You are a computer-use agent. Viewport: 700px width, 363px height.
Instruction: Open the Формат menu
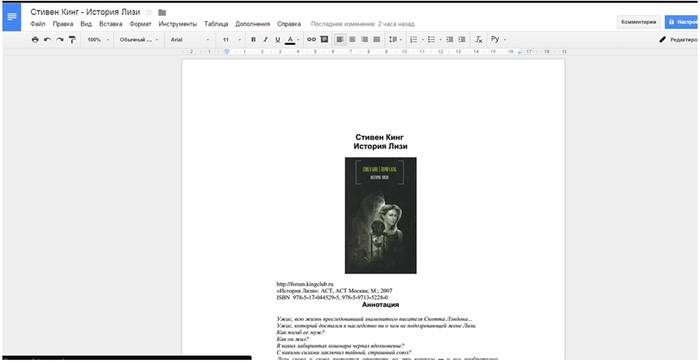point(141,24)
